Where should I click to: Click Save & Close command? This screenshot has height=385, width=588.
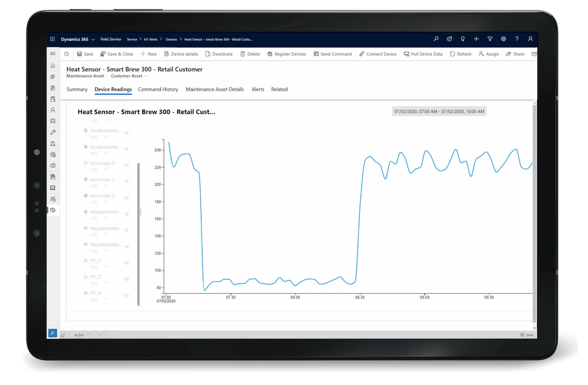pos(117,54)
